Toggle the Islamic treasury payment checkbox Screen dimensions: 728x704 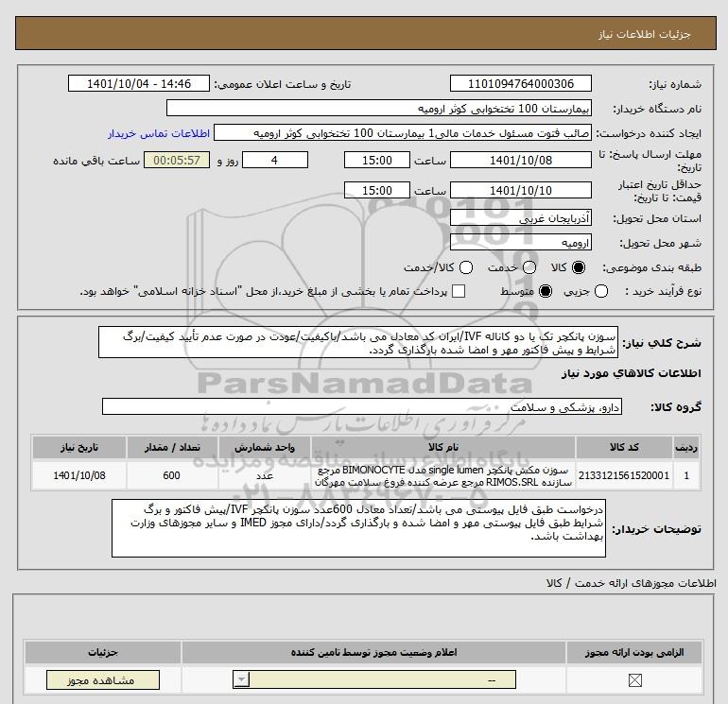(x=459, y=291)
